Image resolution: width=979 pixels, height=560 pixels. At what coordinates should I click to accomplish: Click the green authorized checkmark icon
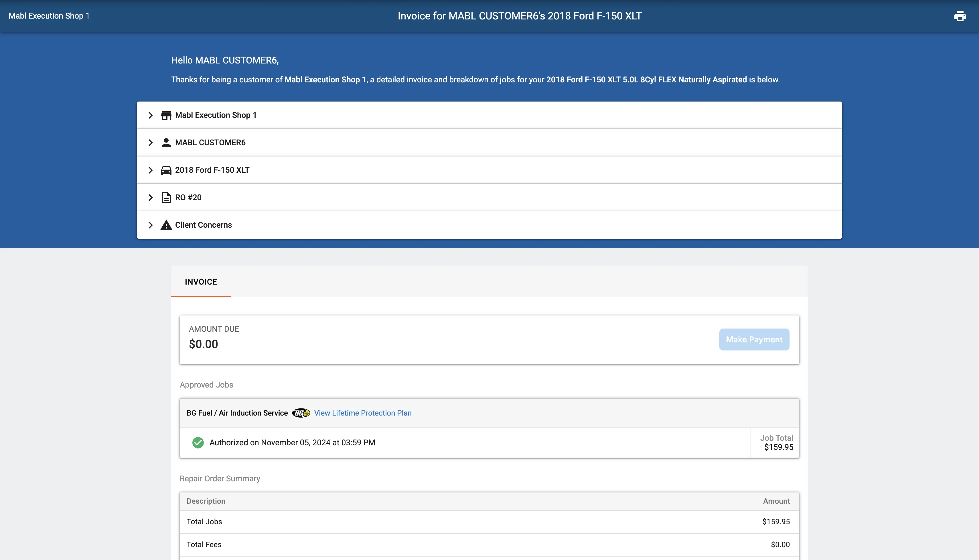pyautogui.click(x=198, y=443)
